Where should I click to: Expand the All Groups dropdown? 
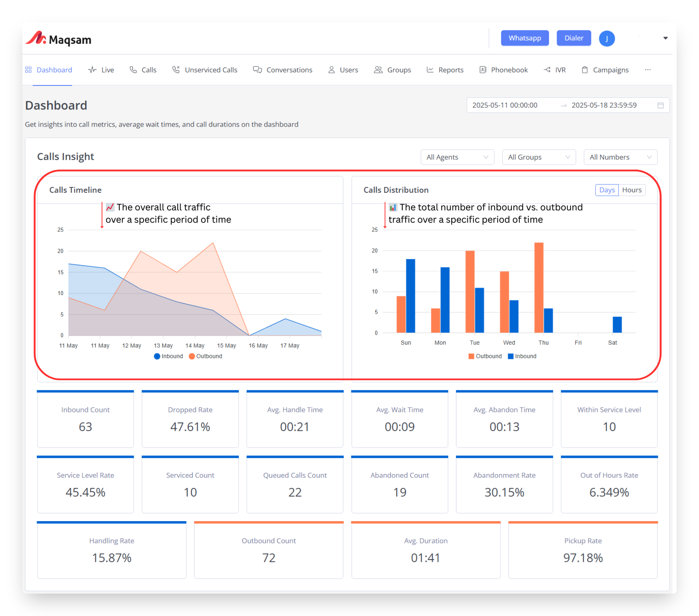tap(539, 157)
